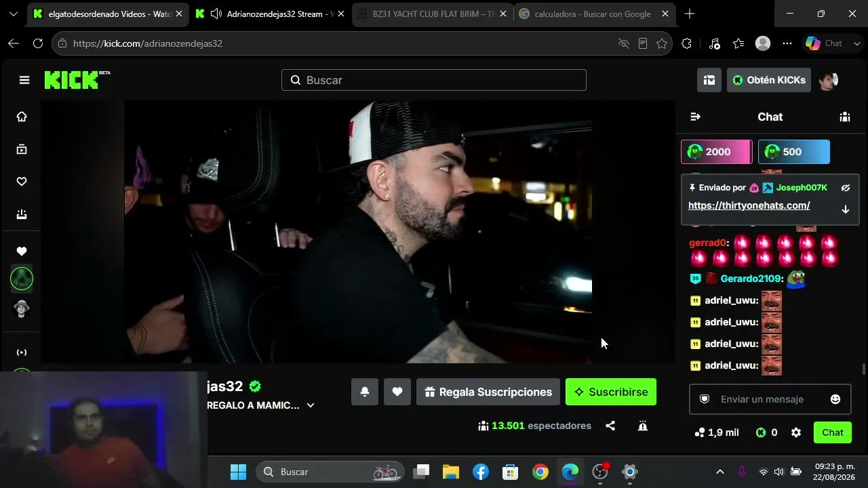This screenshot has height=488, width=868.
Task: Click the 13.501 espectadores count
Action: pyautogui.click(x=534, y=426)
